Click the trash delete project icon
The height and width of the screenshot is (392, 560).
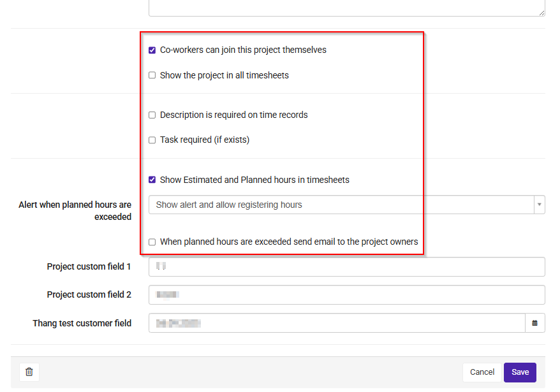tap(29, 372)
